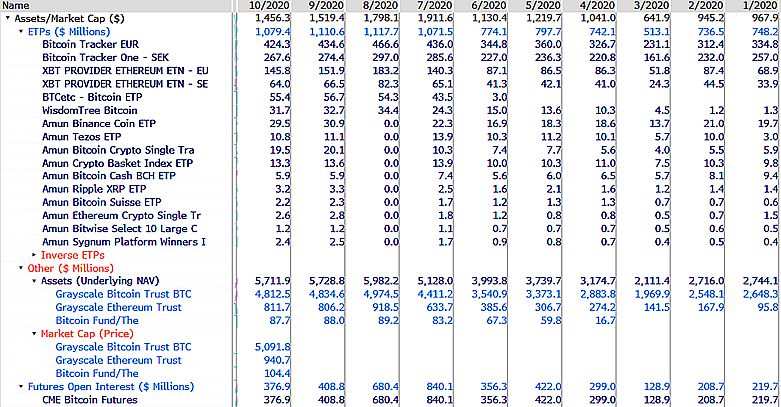Click Assets/Market Cap 10/2020 value 1,456.3
The width and height of the screenshot is (781, 407).
point(272,18)
